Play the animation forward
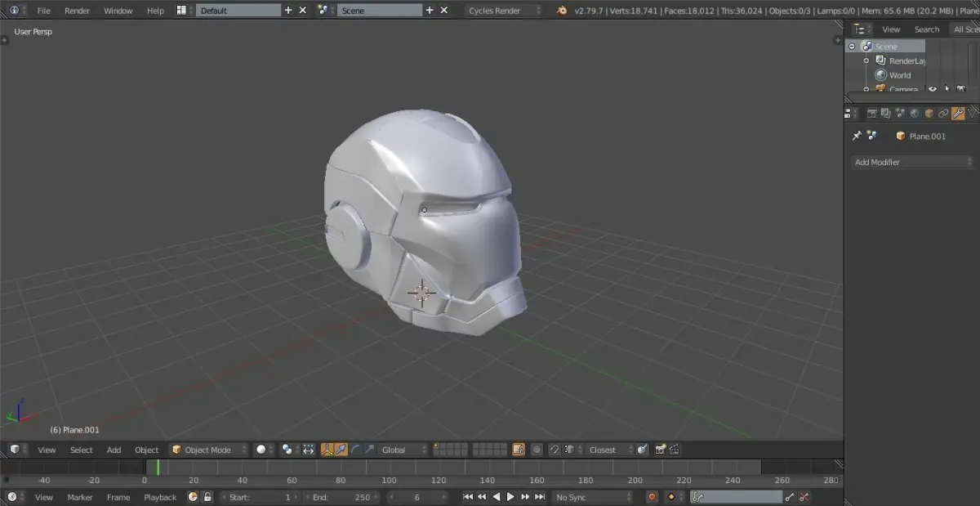 click(510, 497)
